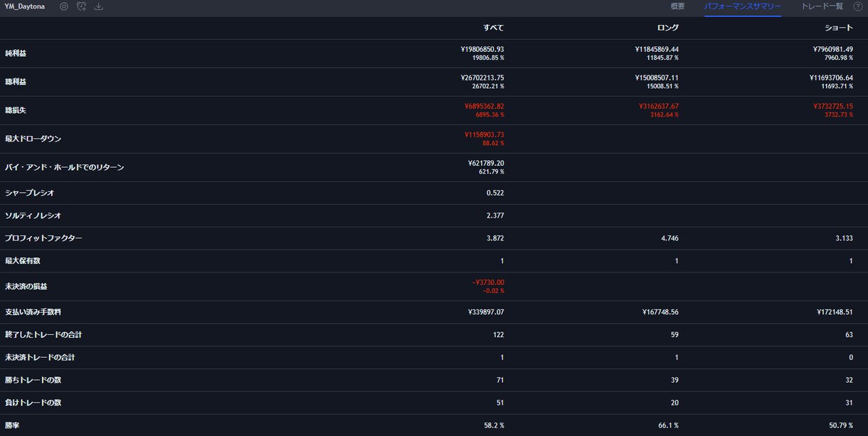The width and height of the screenshot is (868, 436).
Task: Open the トレード一覧 tab
Action: [x=822, y=6]
